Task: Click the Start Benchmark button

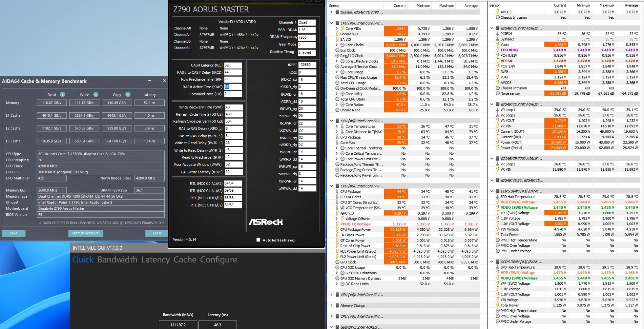Action: (x=85, y=233)
